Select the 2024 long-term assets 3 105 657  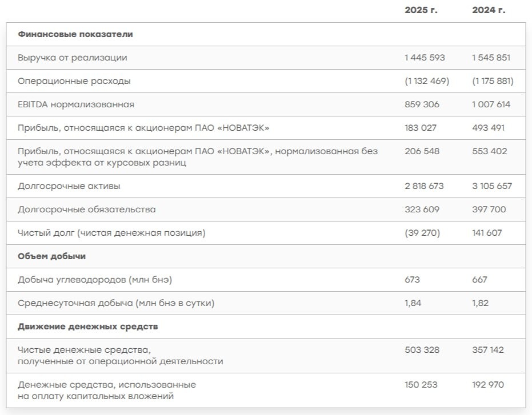[492, 186]
